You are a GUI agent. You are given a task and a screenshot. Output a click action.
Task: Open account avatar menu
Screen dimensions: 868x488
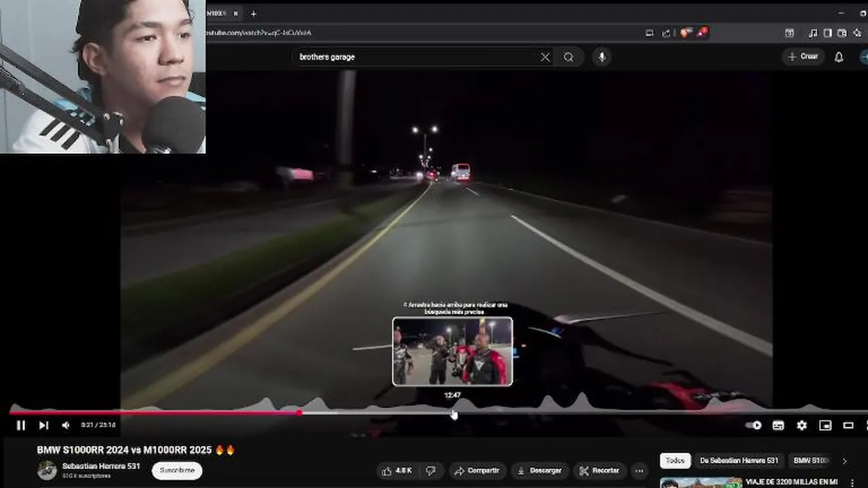tap(864, 57)
